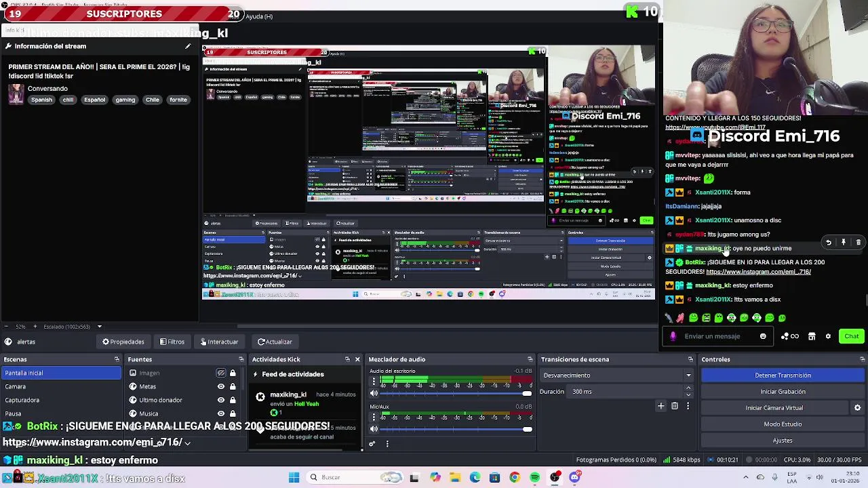Select the Pausa scene
The width and height of the screenshot is (868, 488).
point(61,413)
